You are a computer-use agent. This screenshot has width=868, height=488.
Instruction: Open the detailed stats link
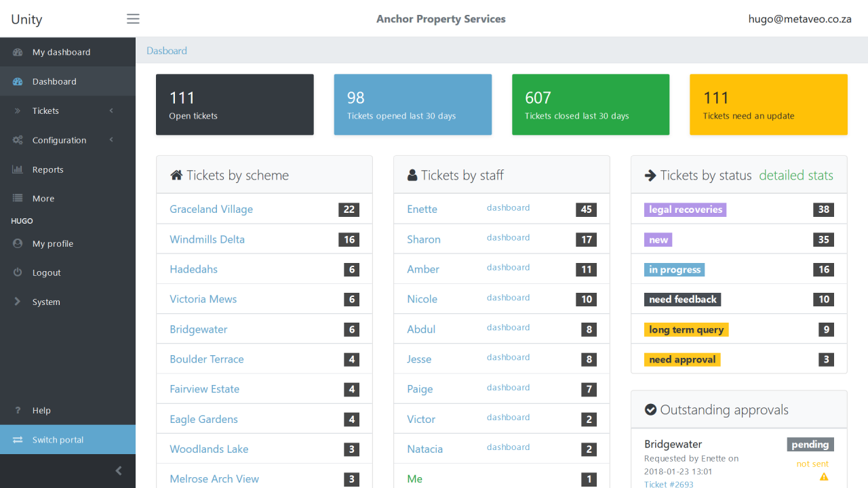coord(795,176)
